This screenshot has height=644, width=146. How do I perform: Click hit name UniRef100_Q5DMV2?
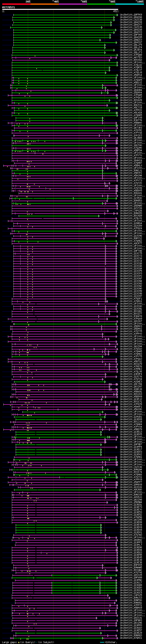point(131,329)
